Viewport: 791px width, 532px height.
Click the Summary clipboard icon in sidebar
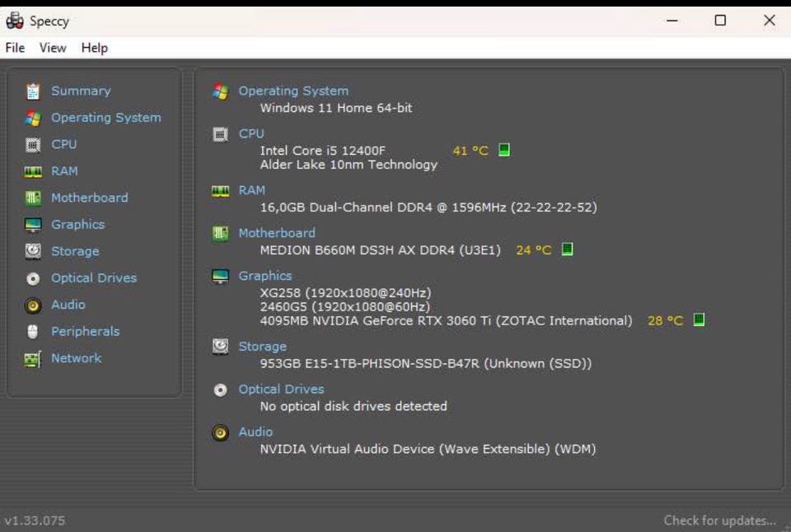[x=33, y=91]
